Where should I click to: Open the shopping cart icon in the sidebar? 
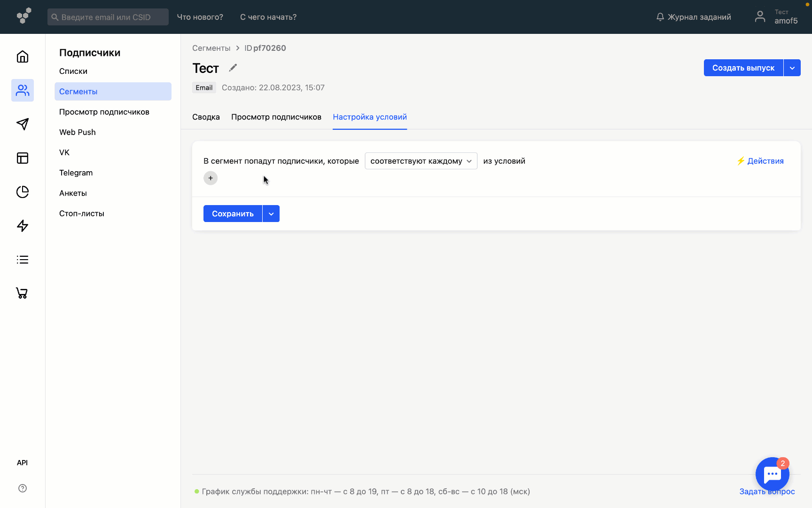[x=23, y=294]
